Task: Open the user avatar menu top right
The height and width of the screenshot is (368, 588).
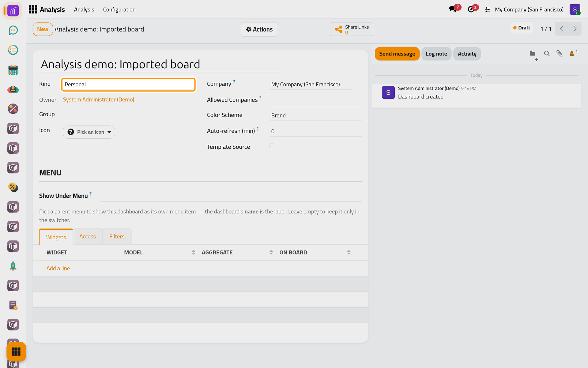Action: click(575, 10)
